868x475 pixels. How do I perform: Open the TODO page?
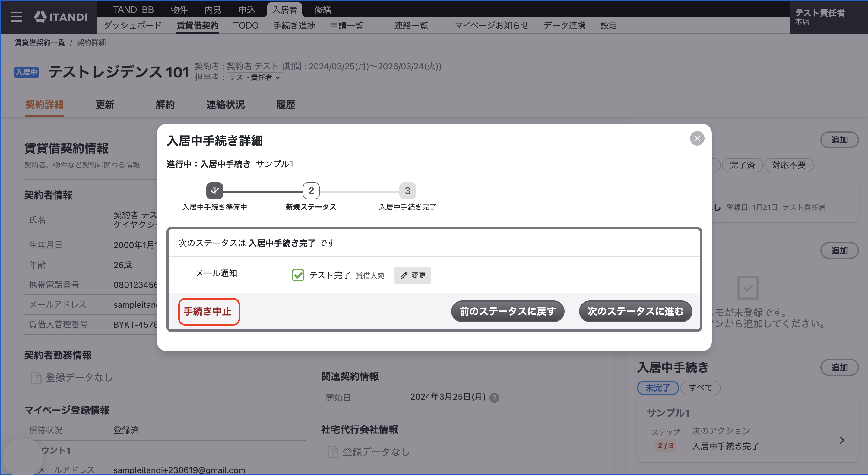click(246, 25)
